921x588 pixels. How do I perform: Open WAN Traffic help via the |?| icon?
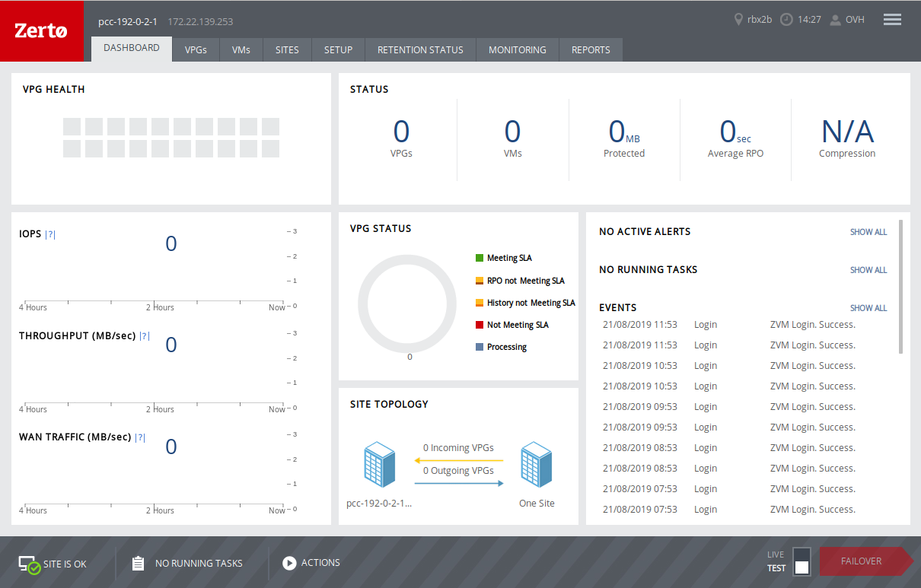(x=142, y=437)
